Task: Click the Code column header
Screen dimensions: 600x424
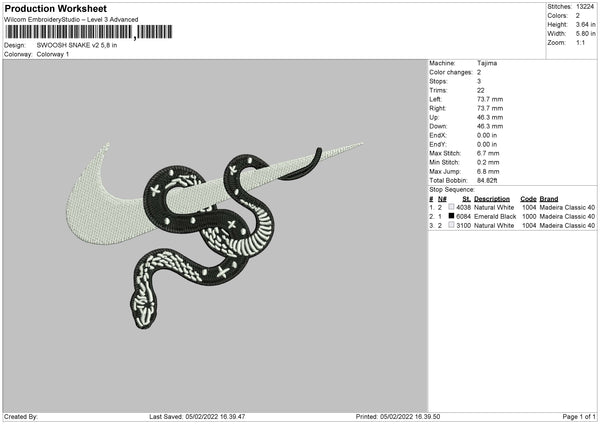Action: pyautogui.click(x=528, y=199)
